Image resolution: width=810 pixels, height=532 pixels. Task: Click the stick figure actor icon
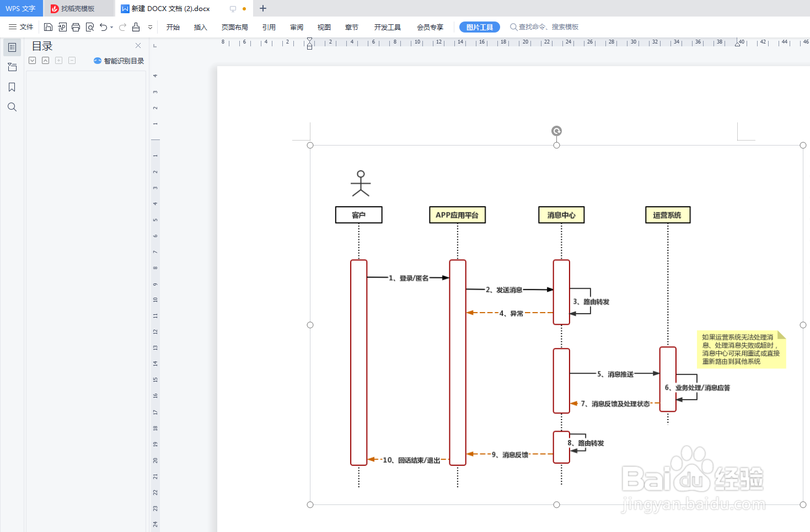pyautogui.click(x=361, y=184)
